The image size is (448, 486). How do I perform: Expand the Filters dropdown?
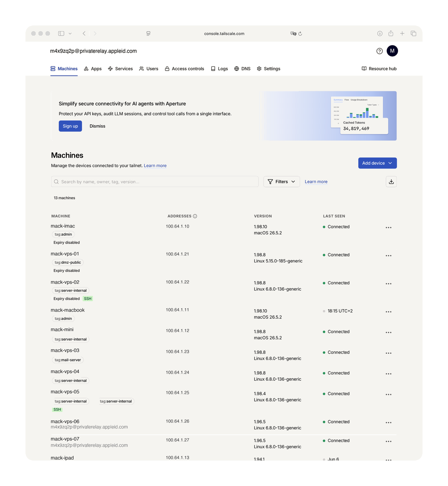coord(282,182)
